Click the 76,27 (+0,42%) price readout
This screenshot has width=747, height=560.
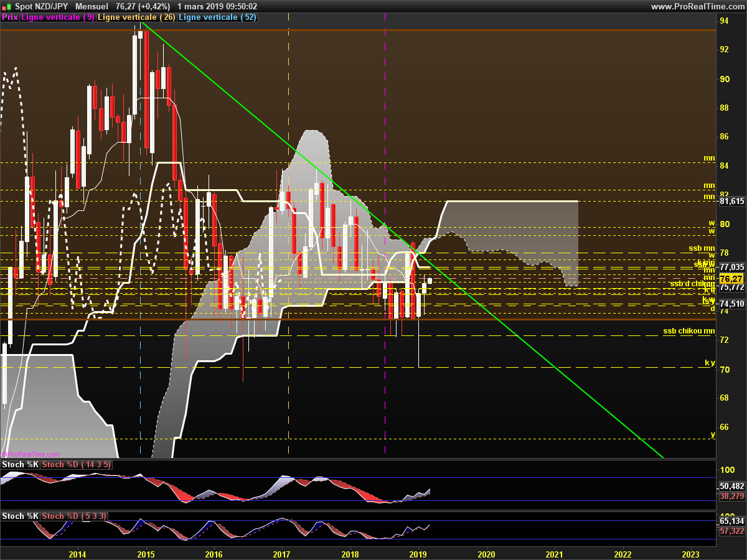(143, 7)
